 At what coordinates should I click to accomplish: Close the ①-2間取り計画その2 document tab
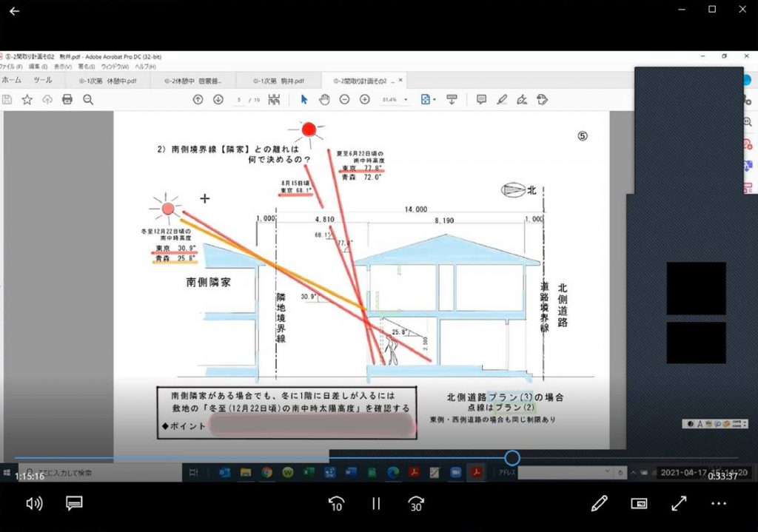click(x=400, y=80)
